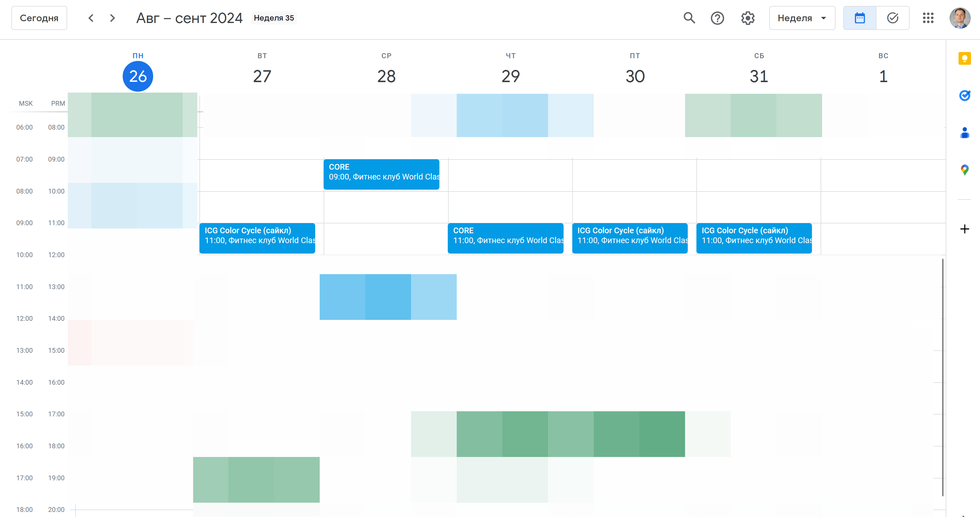Viewport: 980px width, 517px height.
Task: Click the vertical calendar scrollbar
Action: click(x=942, y=377)
